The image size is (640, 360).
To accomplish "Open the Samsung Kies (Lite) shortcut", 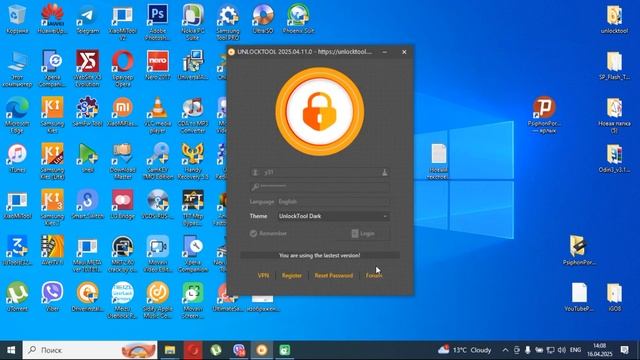I will click(52, 162).
